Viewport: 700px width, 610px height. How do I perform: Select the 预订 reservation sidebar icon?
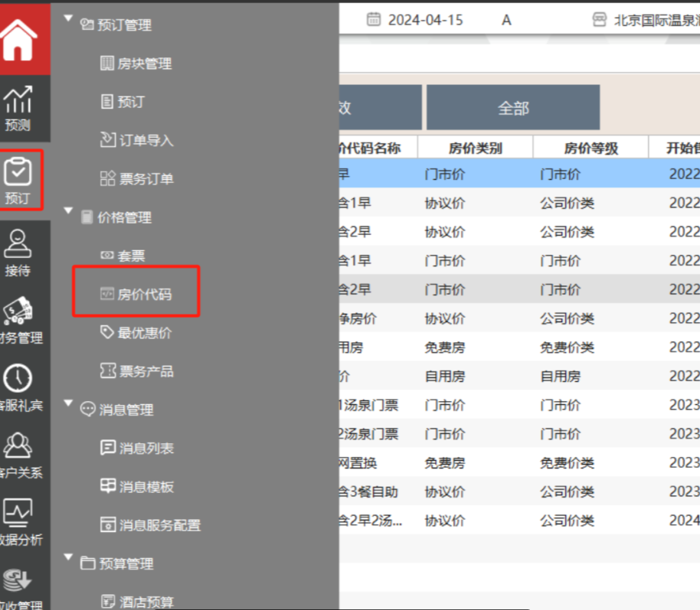pos(18,181)
